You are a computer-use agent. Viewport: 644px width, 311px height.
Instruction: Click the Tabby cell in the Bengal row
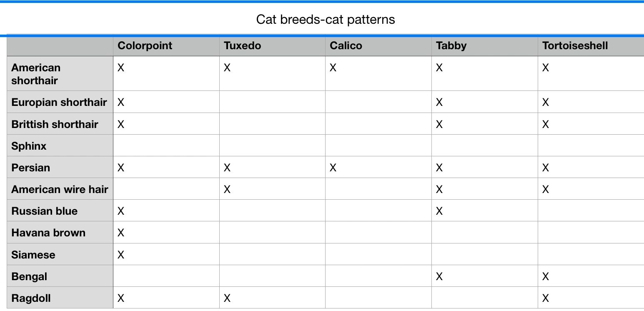pos(439,276)
